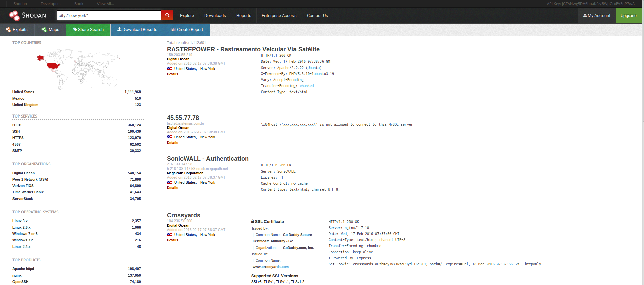Click IP address 104.236.50.200
This screenshot has width=644, height=285.
tap(179, 221)
